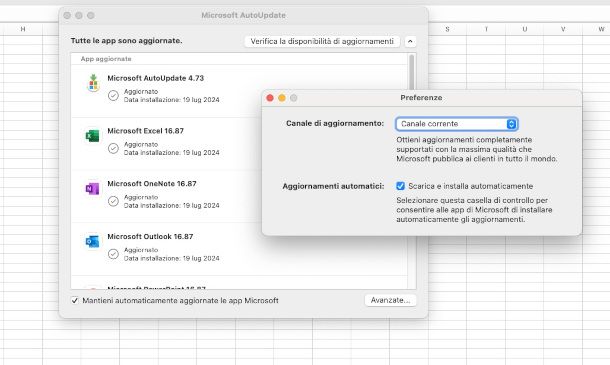Close the Preferenze window
The width and height of the screenshot is (610, 365).
click(x=270, y=98)
